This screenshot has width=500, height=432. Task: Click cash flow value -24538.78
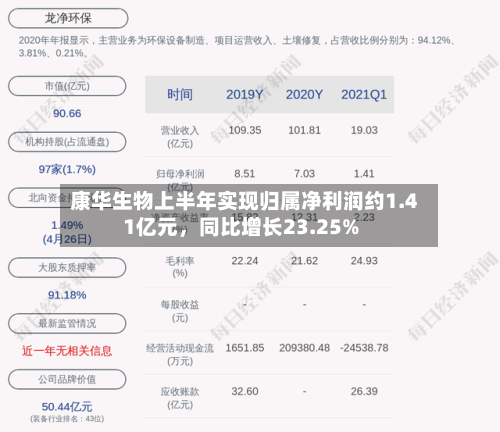point(364,348)
